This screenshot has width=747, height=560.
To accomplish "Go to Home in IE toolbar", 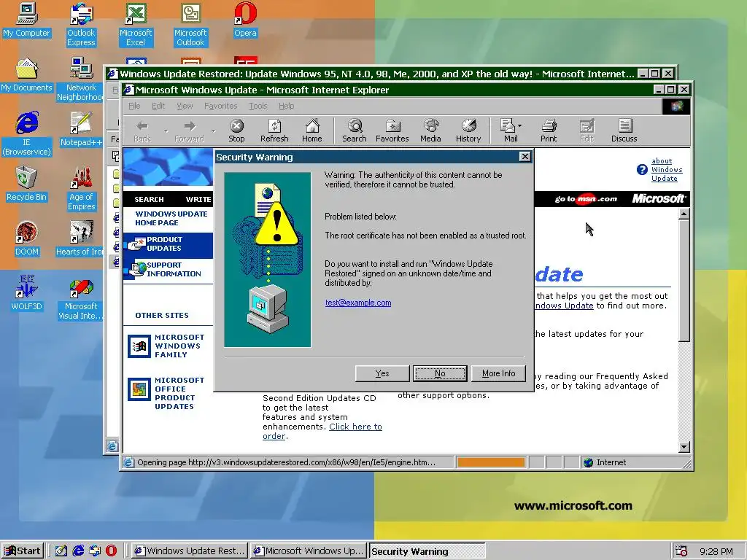I will (x=312, y=131).
